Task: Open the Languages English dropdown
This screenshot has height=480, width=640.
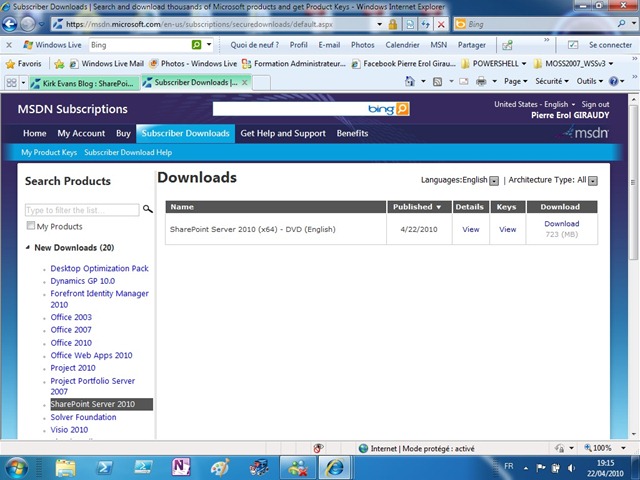Action: (x=494, y=181)
